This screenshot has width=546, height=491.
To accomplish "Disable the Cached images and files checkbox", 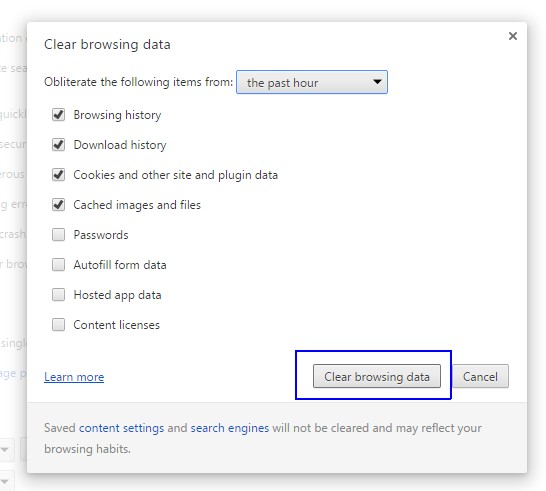I will tap(58, 204).
